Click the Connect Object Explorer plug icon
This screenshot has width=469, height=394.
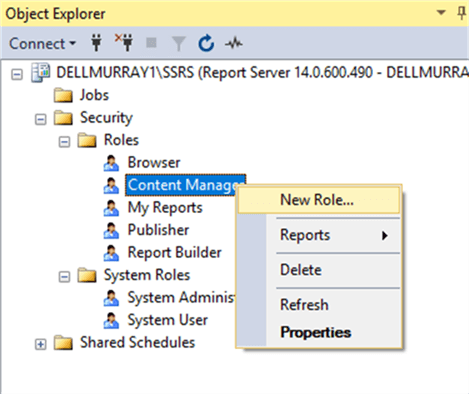tap(97, 43)
